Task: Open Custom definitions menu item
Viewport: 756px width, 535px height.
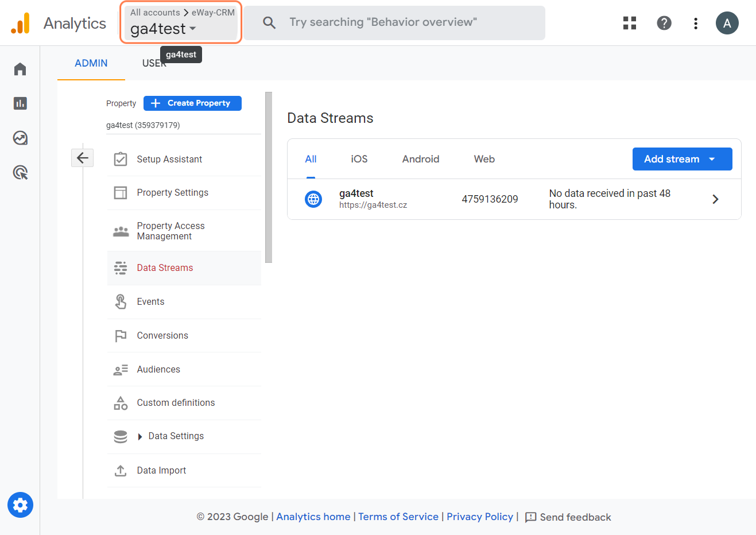Action: click(x=184, y=403)
